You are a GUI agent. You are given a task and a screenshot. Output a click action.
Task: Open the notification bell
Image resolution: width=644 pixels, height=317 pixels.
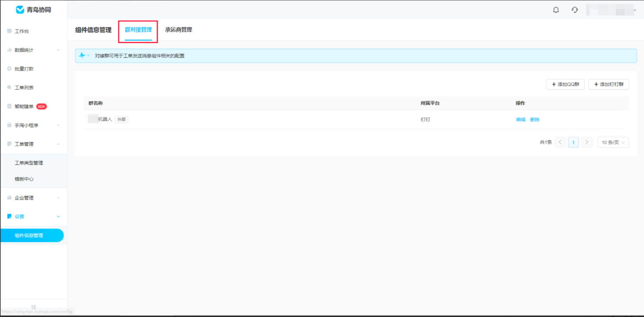point(556,10)
